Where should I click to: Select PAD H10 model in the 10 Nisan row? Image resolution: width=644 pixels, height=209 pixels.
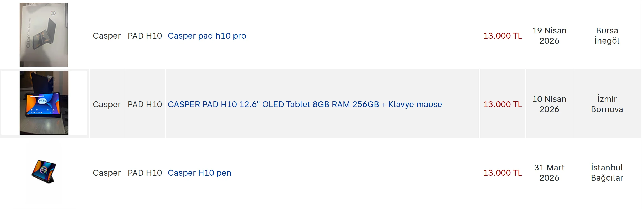coord(145,104)
